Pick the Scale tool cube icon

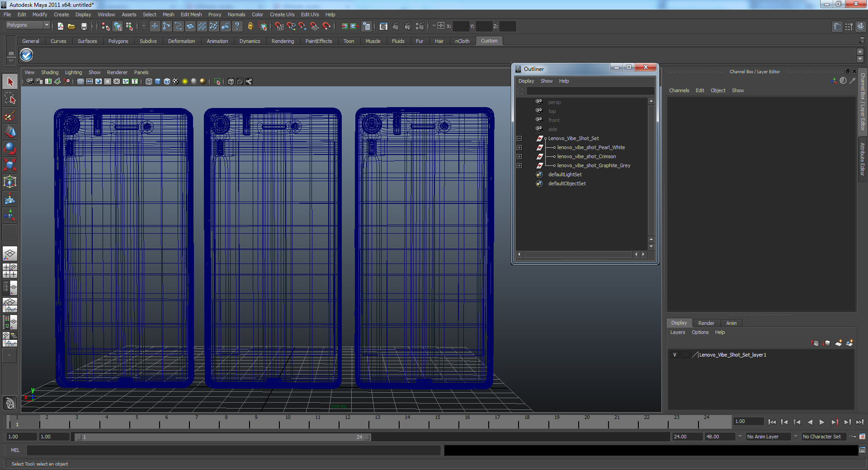point(10,165)
